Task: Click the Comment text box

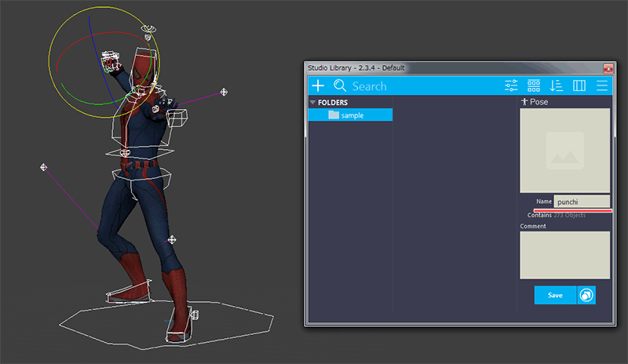Action: (564, 255)
